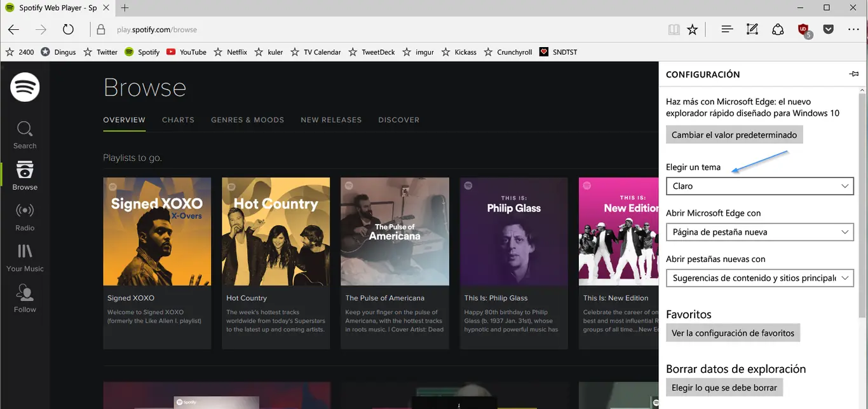Open Search in the Spotify sidebar
The image size is (868, 409).
[25, 135]
